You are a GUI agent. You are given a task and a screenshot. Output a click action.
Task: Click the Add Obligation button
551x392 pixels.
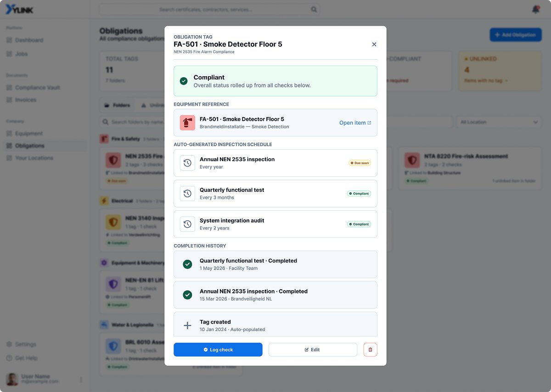pos(516,35)
